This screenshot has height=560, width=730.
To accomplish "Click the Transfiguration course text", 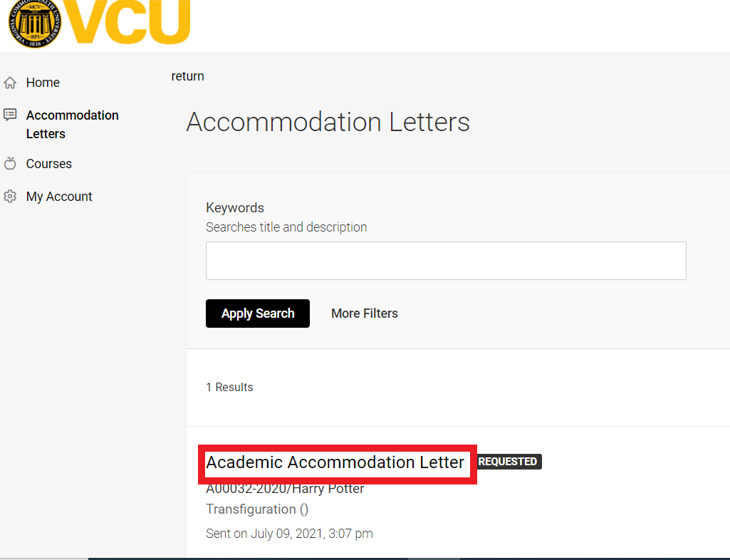I will click(257, 509).
